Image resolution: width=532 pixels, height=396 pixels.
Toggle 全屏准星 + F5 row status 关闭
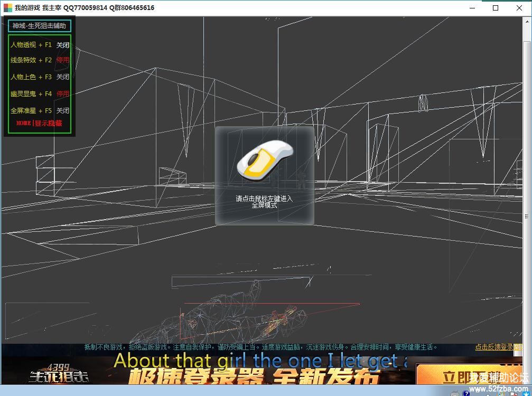[63, 110]
